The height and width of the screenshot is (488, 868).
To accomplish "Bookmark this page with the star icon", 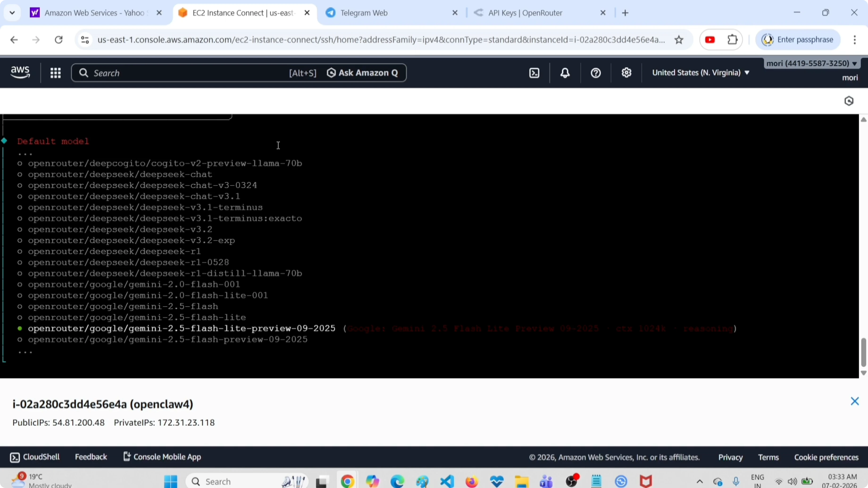I will (679, 40).
